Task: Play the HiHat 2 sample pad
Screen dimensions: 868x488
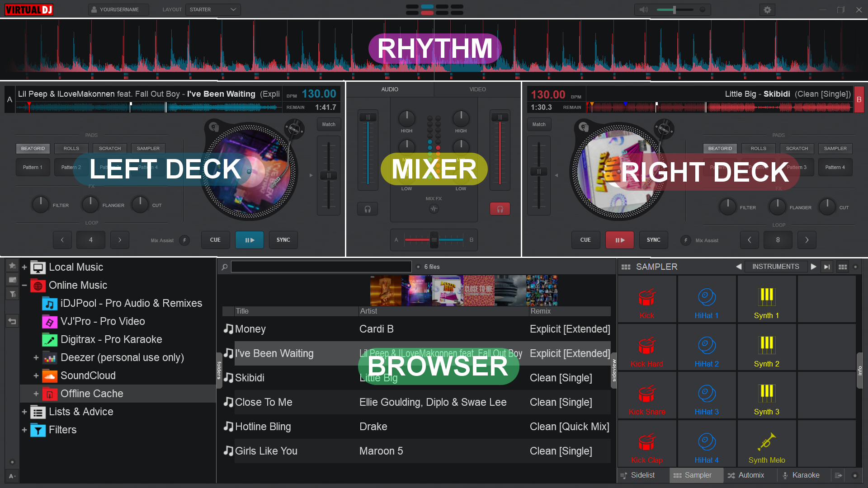Action: (x=707, y=349)
